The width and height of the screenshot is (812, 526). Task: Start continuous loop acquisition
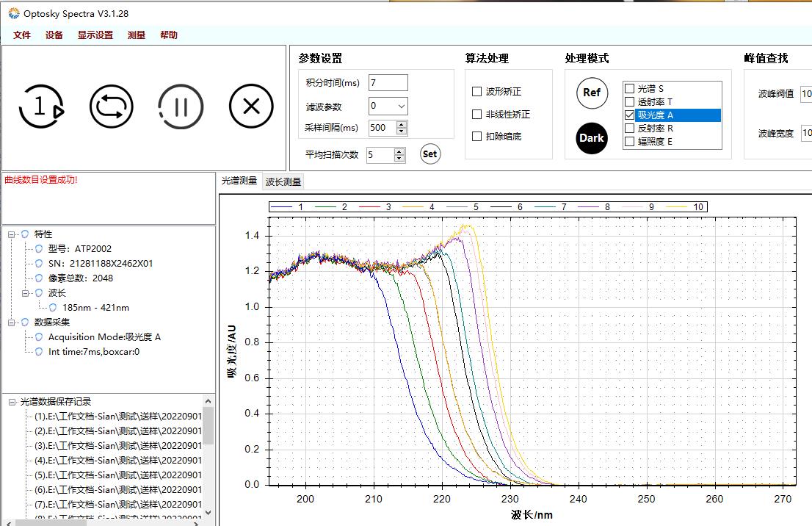[x=111, y=107]
